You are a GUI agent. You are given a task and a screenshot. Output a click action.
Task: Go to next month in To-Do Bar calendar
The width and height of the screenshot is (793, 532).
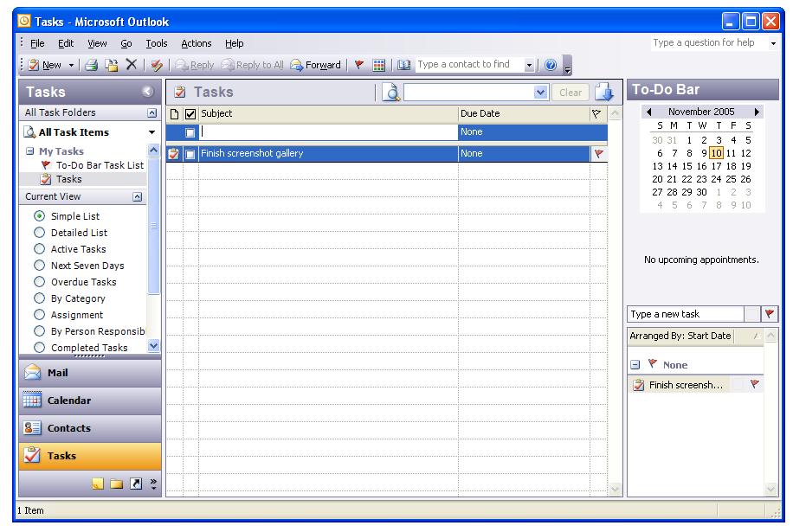point(758,112)
